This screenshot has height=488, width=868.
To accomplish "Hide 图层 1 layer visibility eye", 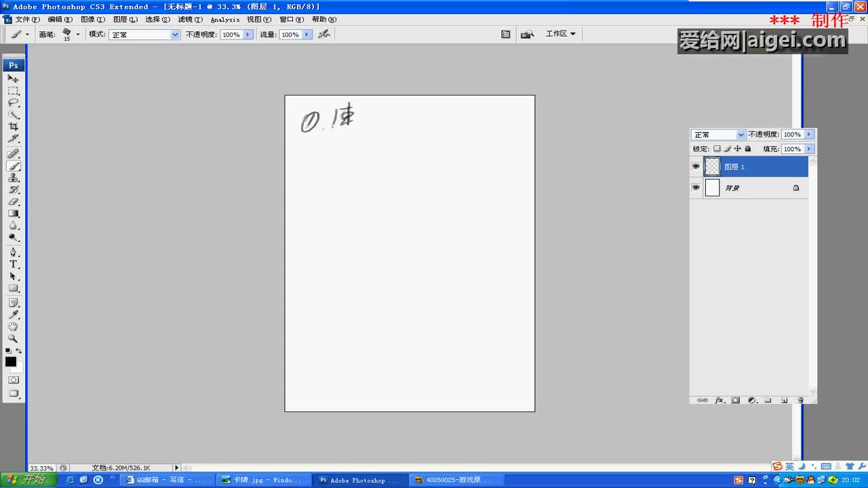I will pos(696,166).
